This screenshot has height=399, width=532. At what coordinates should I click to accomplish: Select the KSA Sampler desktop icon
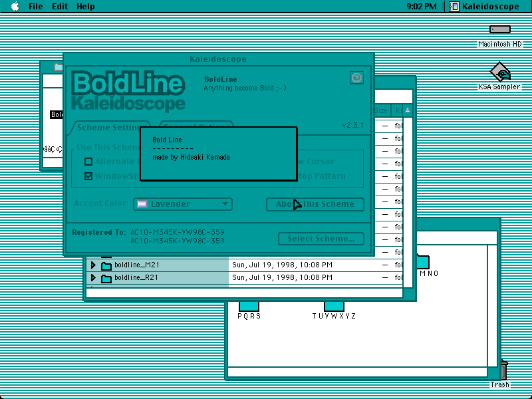(500, 71)
